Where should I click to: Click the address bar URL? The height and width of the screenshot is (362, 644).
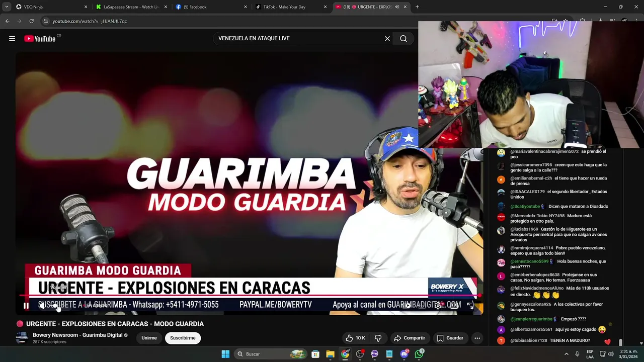pyautogui.click(x=90, y=21)
